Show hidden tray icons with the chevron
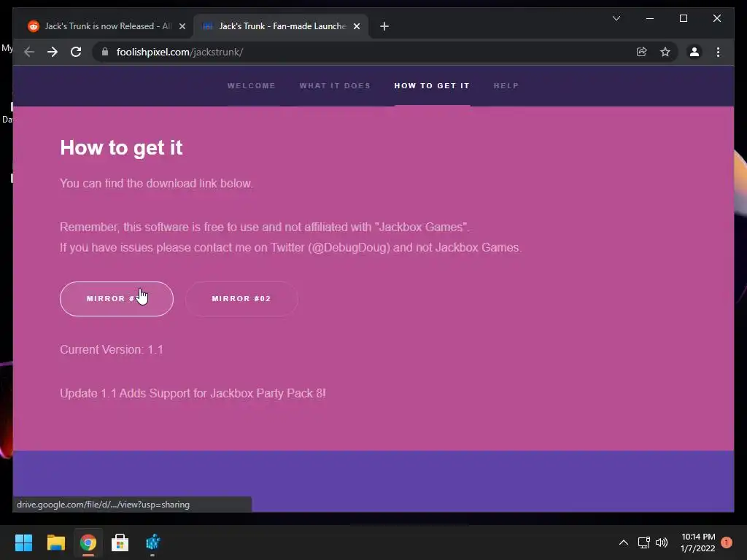747x560 pixels. coord(623,542)
